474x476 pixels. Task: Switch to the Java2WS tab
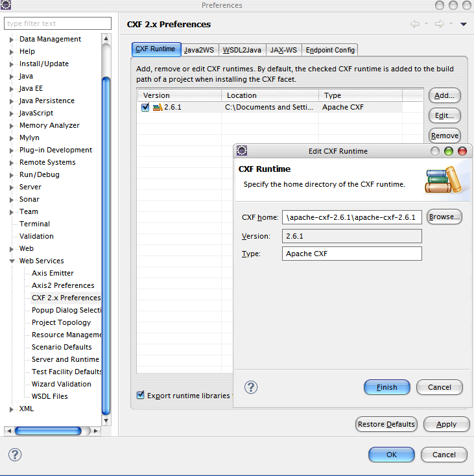click(x=198, y=50)
